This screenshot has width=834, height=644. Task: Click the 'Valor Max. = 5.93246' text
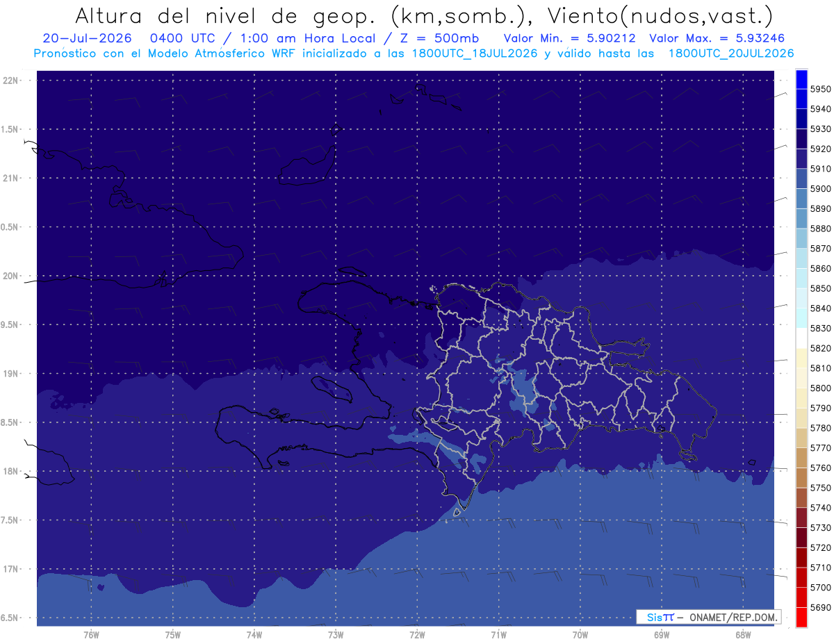pos(717,38)
